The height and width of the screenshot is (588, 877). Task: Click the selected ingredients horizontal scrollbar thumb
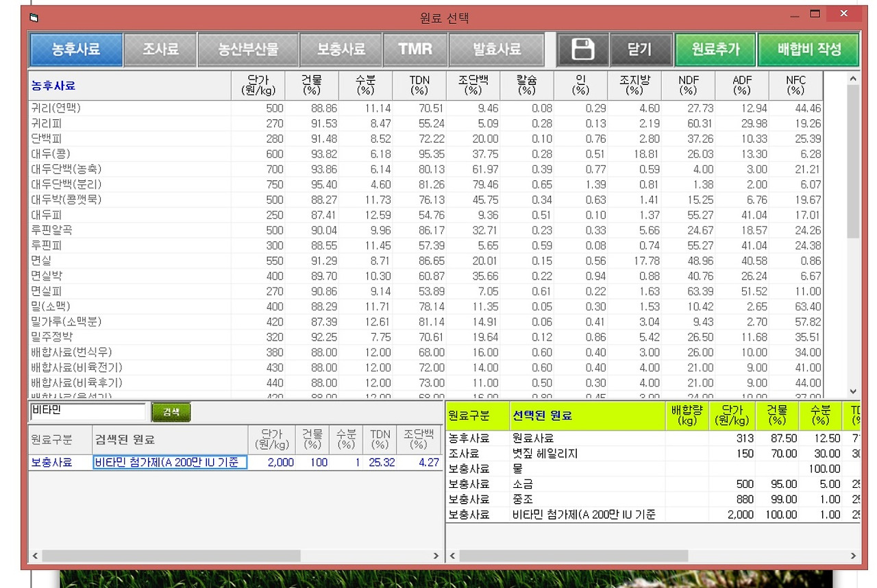[x=574, y=555]
